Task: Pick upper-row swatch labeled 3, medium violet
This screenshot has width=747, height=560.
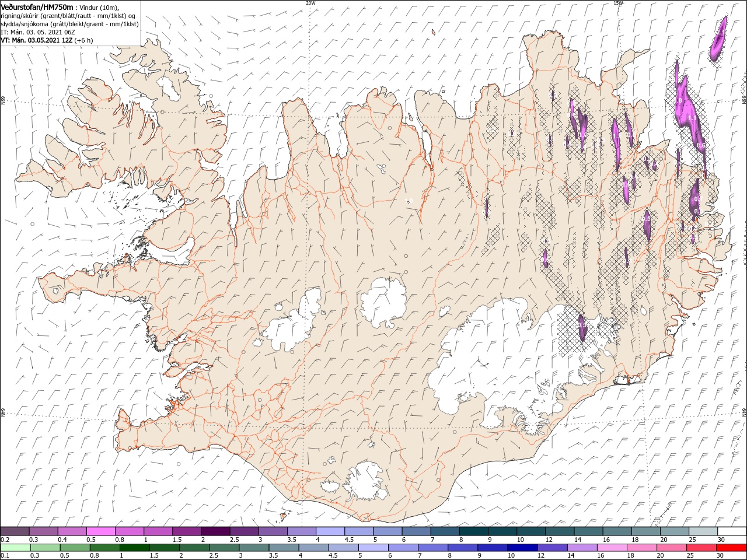Action: pos(272,531)
